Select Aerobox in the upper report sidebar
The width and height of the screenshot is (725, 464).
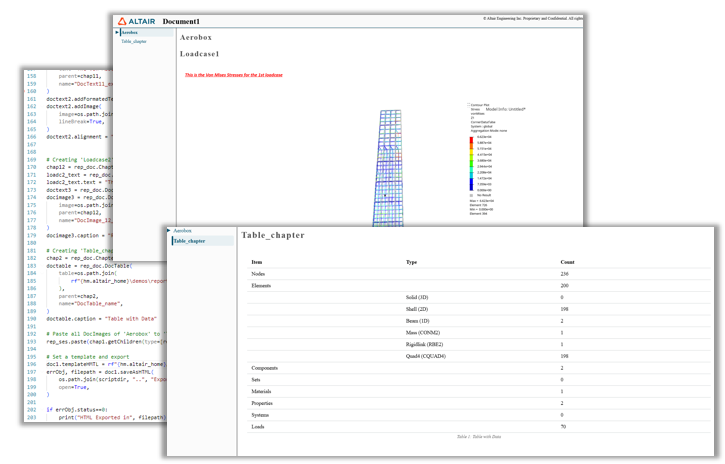tap(130, 32)
